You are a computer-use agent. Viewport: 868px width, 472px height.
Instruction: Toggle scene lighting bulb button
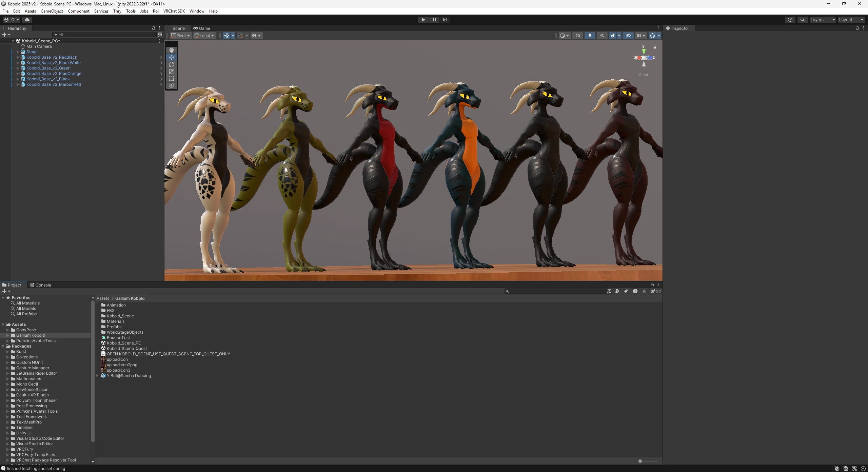tap(590, 36)
